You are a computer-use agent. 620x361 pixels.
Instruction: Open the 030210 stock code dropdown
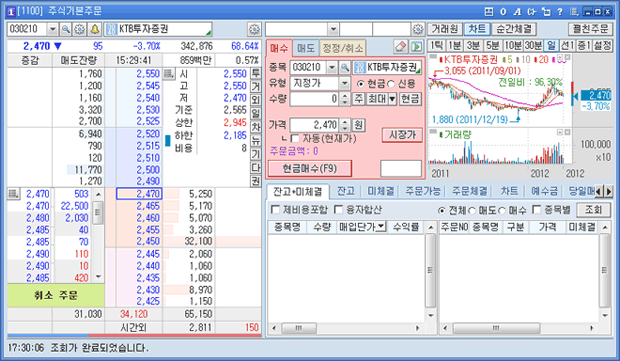[x=52, y=29]
